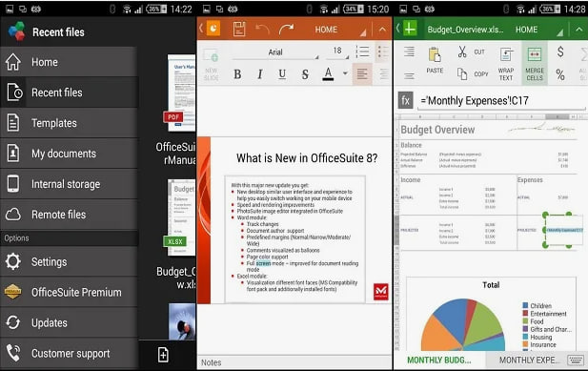This screenshot has width=588, height=371.
Task: Toggle Wrap Text for cells
Action: pyautogui.click(x=506, y=64)
